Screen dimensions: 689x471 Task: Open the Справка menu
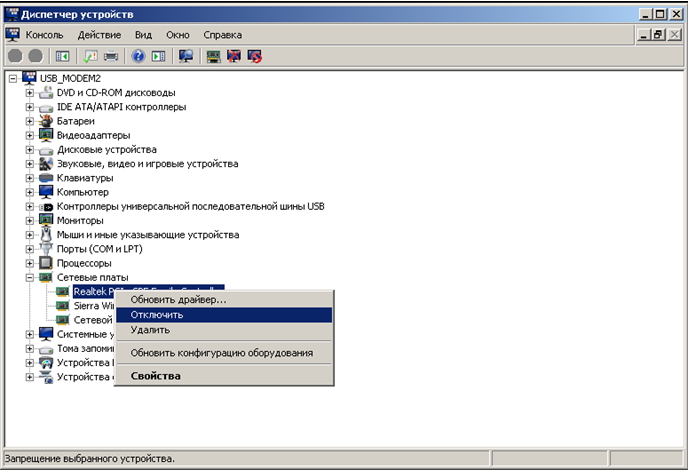pos(222,34)
